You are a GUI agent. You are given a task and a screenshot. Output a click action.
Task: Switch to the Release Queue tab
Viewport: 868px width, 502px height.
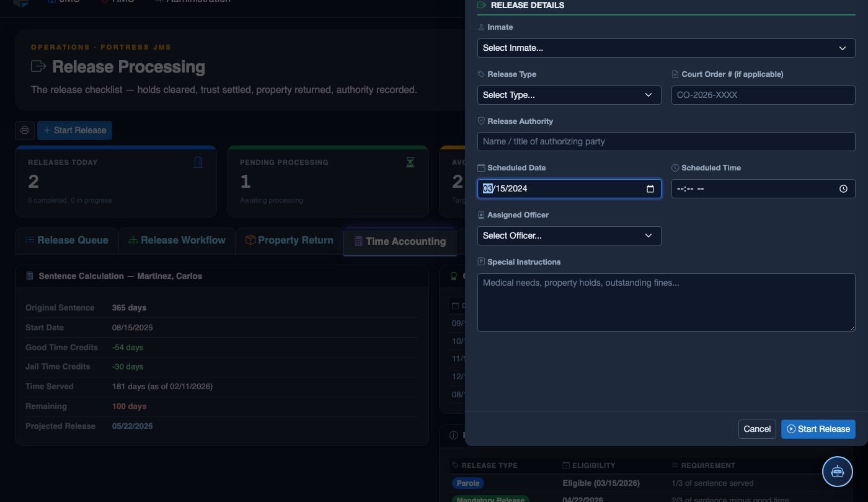(x=66, y=240)
